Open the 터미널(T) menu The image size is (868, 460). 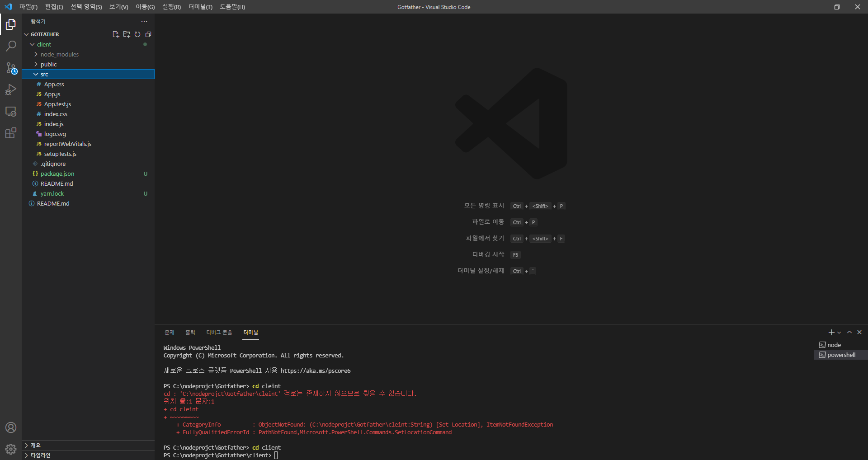(x=200, y=7)
